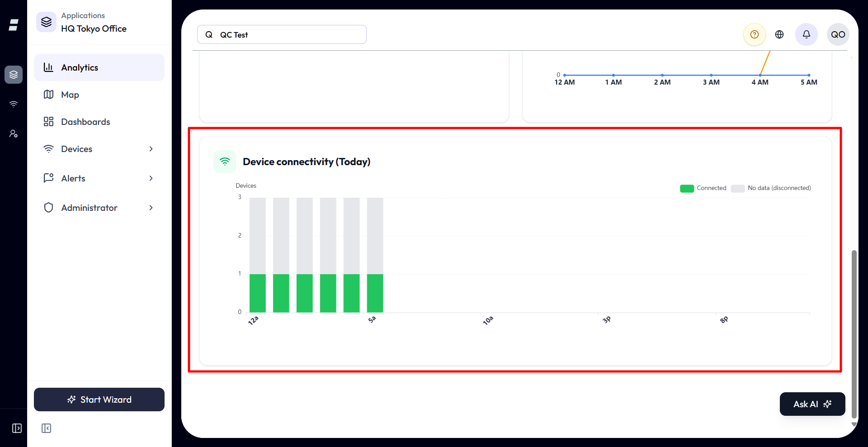Click the Dashboards grid icon
This screenshot has width=868, height=447.
point(48,122)
